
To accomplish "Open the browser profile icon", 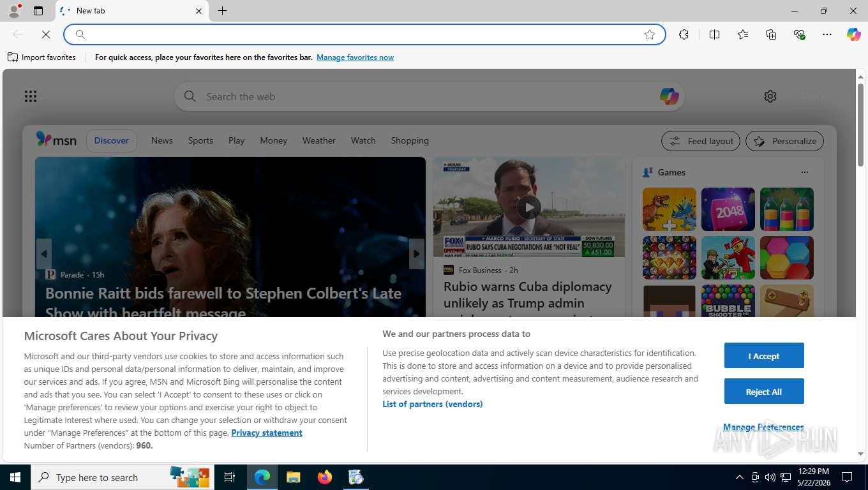I will [14, 11].
